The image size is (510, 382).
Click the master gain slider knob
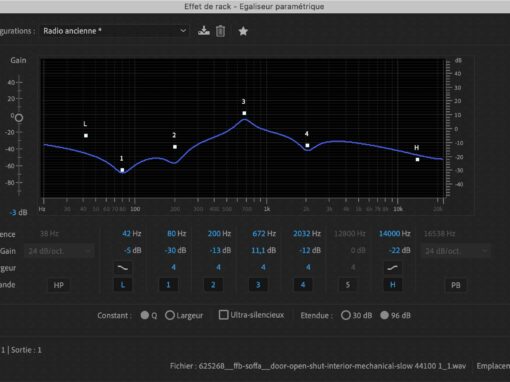pos(19,118)
